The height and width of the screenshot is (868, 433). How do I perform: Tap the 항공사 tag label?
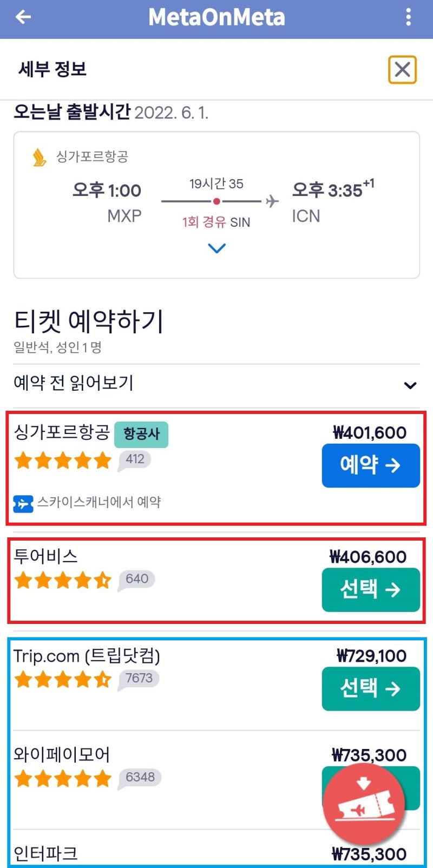(x=141, y=435)
